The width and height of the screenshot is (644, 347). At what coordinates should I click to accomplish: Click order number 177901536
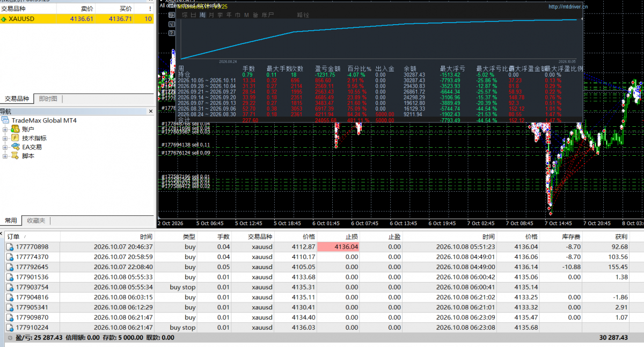(32, 277)
